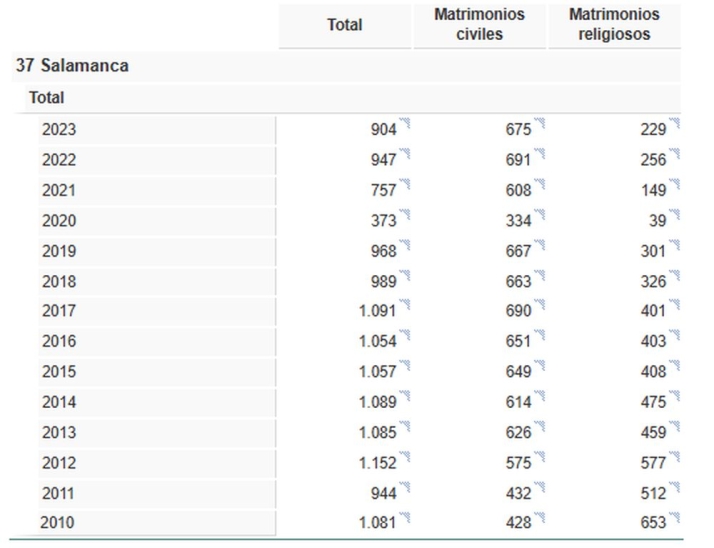Click the 2011 civil marriages value 432
714x548 pixels.
click(x=518, y=494)
